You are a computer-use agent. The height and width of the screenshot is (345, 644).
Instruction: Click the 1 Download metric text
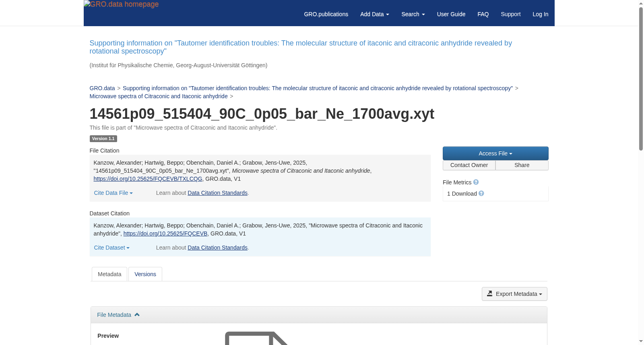[462, 194]
